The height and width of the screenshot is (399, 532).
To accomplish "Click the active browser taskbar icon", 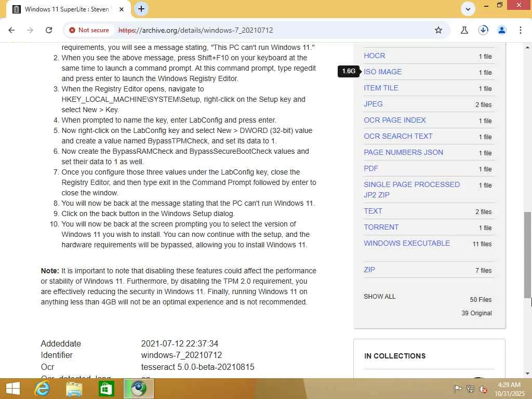I will (138, 389).
